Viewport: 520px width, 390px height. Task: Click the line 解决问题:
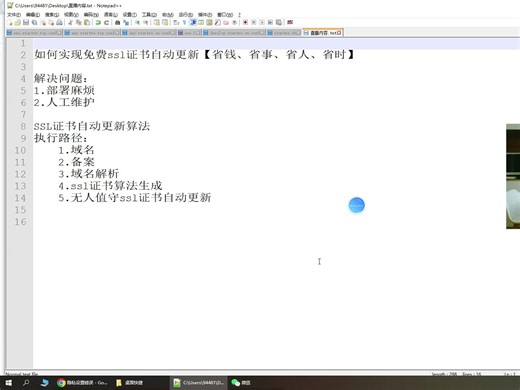pyautogui.click(x=61, y=78)
